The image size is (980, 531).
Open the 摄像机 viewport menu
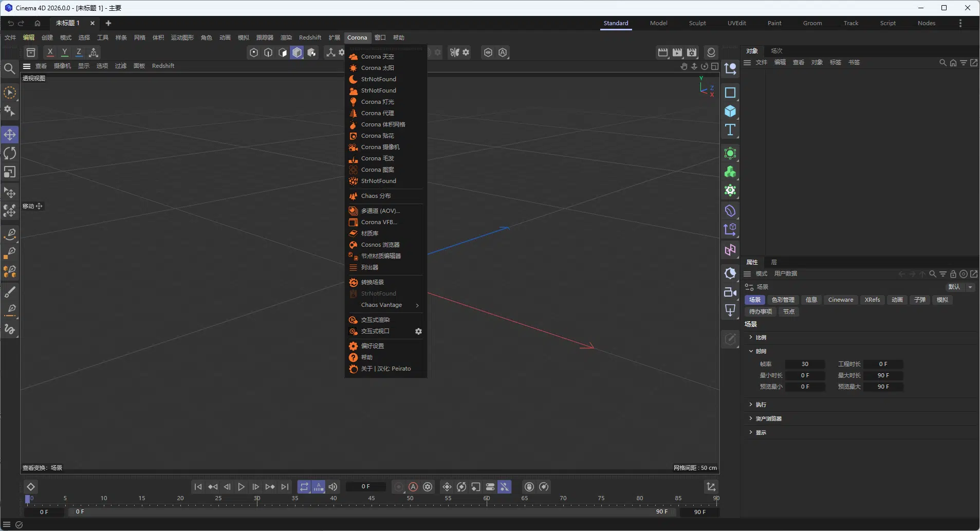pyautogui.click(x=62, y=66)
